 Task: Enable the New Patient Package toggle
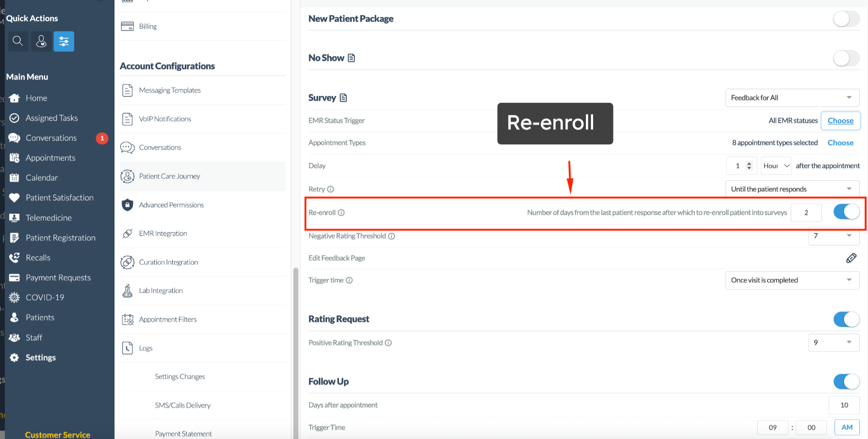click(x=846, y=19)
